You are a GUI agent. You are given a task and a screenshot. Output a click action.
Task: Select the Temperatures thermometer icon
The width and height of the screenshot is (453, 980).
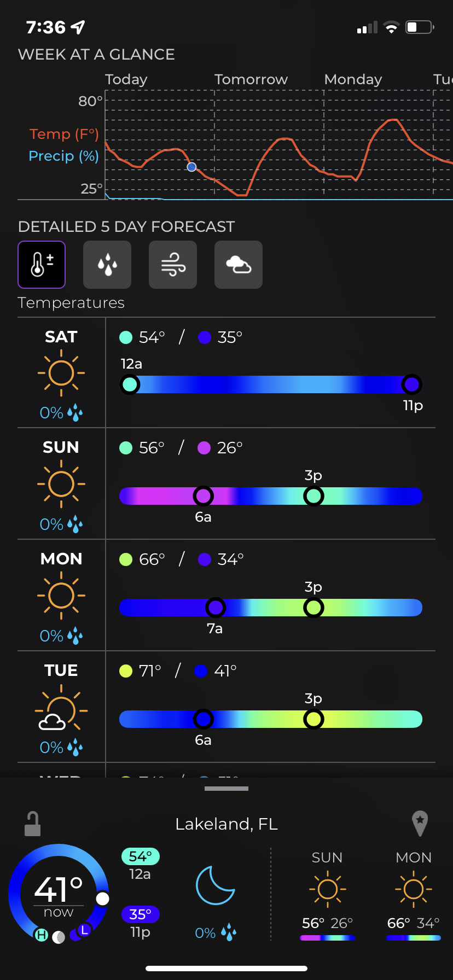point(42,265)
